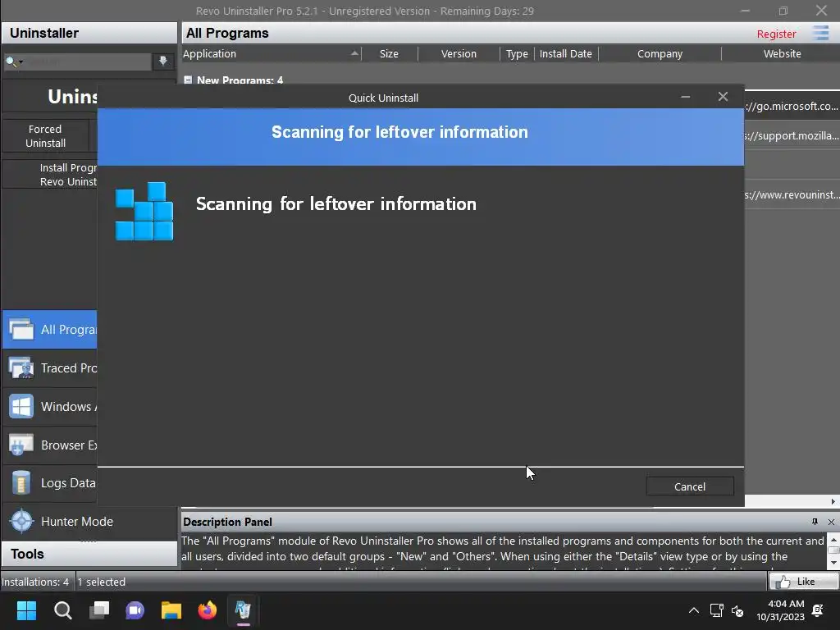
Task: Open taskbar Search
Action: tap(62, 610)
